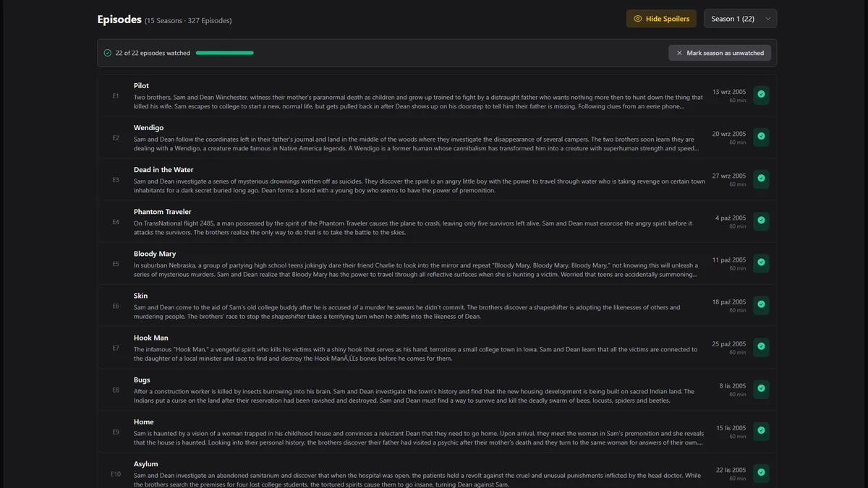Click Home episode watched check icon

pos(761,430)
